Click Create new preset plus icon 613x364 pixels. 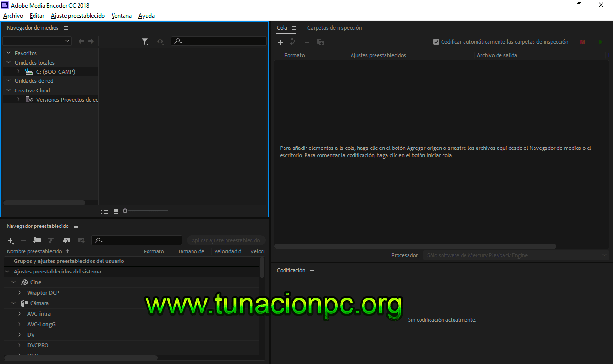click(11, 240)
